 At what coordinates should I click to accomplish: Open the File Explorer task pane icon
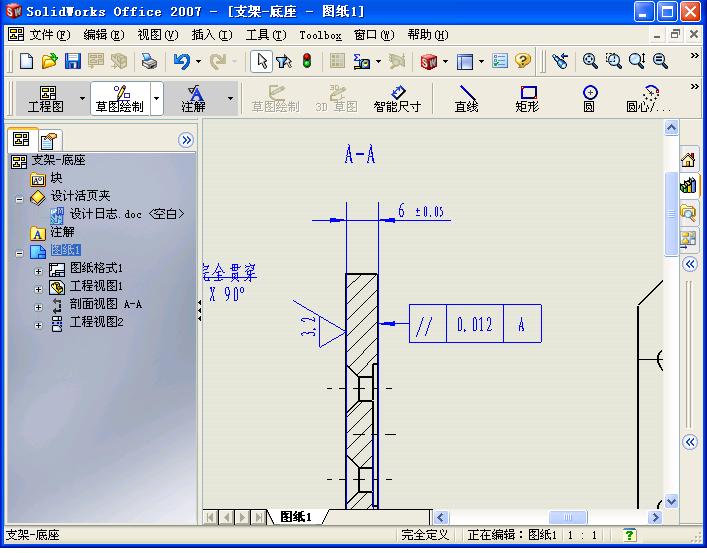pos(689,212)
